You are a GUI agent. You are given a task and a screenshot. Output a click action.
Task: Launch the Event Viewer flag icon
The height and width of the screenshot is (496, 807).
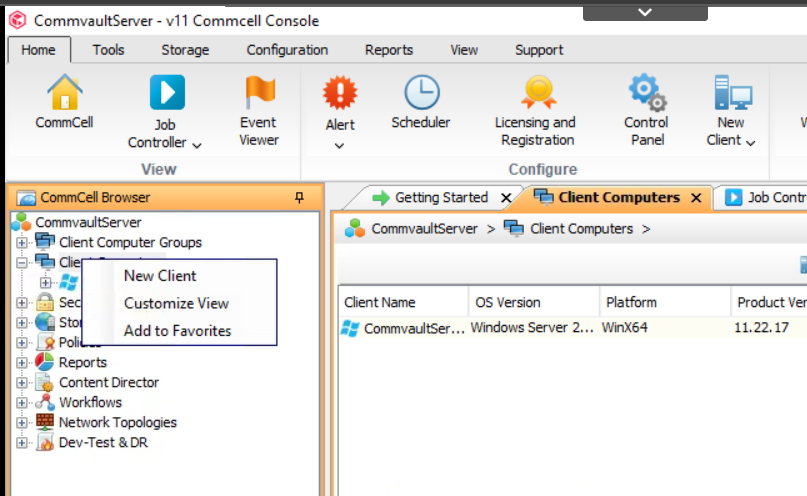pos(259,92)
